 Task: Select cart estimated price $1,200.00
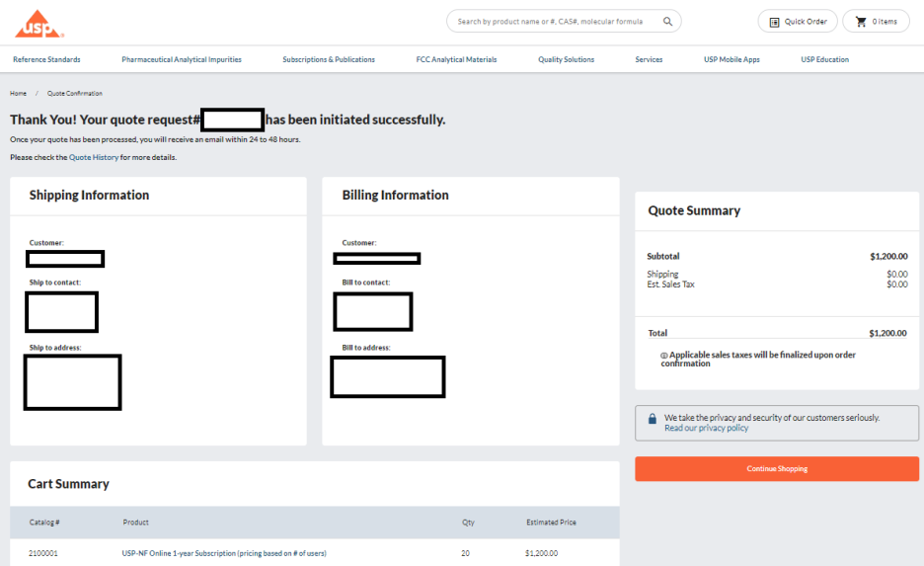pos(542,553)
